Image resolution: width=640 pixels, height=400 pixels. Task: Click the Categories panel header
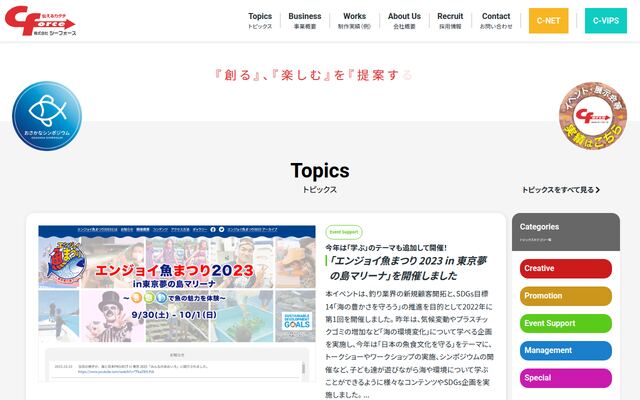coord(566,232)
